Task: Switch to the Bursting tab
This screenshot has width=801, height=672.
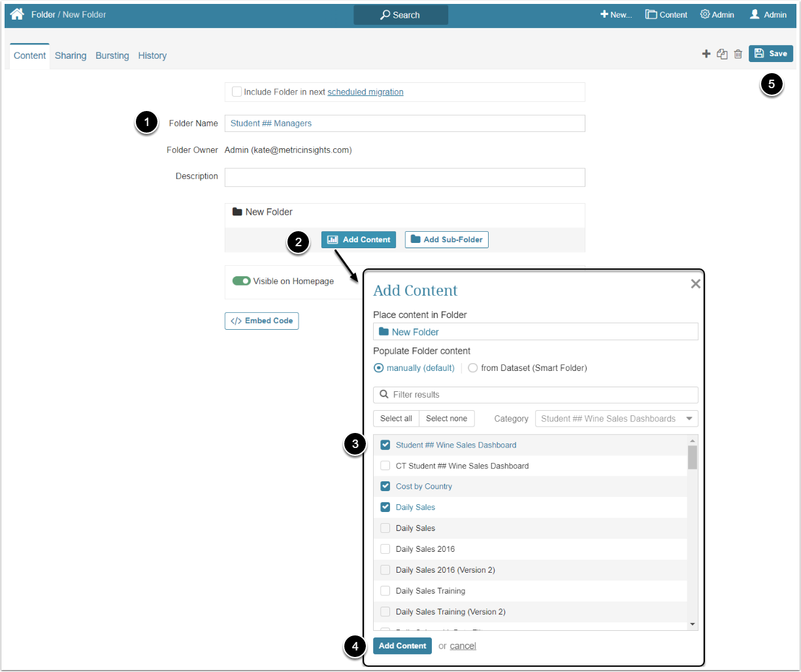Action: point(112,56)
